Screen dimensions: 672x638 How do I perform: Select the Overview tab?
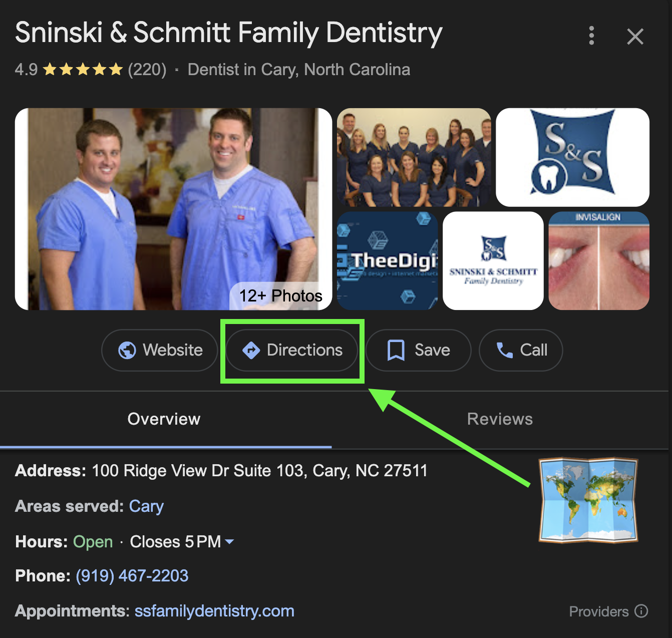[x=164, y=419]
